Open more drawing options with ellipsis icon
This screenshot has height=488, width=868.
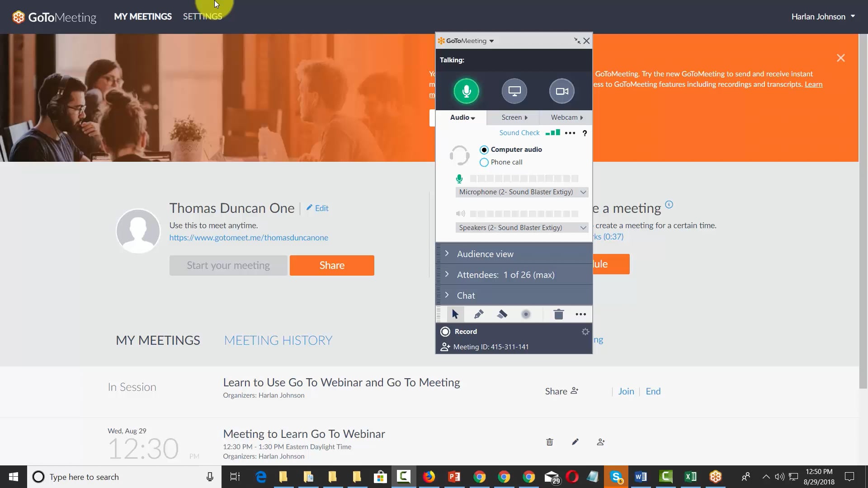pos(580,314)
